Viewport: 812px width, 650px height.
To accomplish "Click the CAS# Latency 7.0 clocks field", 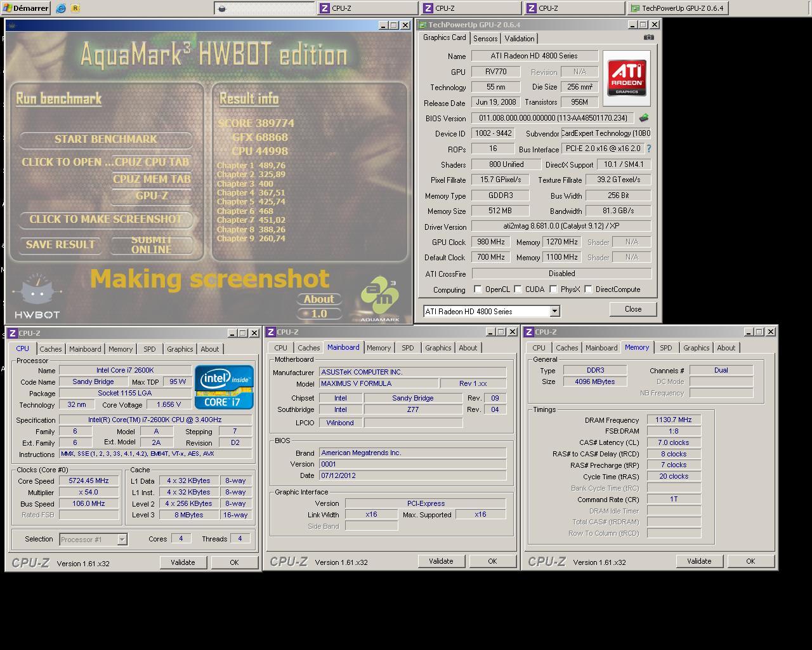I will [674, 442].
